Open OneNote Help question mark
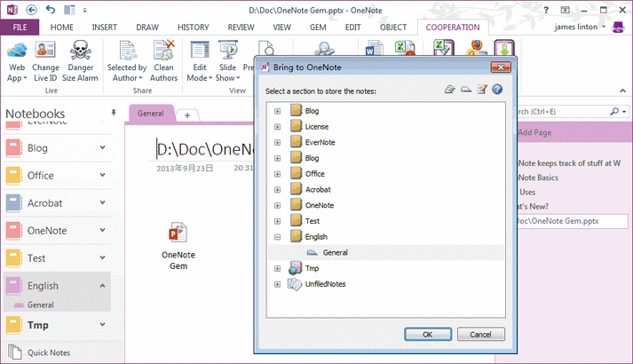Viewport: 633px width, 364px height. pos(546,10)
